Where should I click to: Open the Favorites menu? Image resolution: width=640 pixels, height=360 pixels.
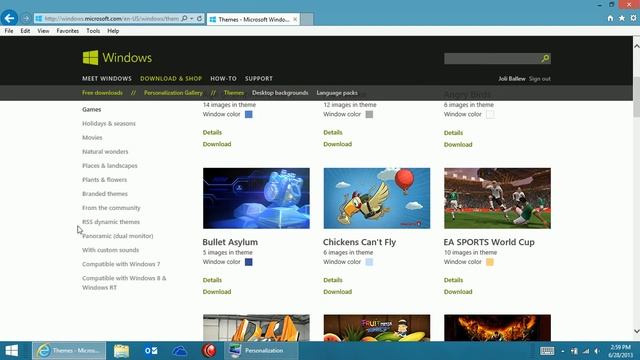tap(68, 31)
